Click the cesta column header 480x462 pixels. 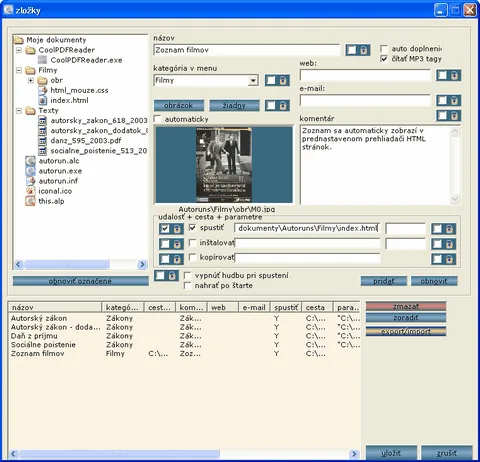(x=317, y=307)
